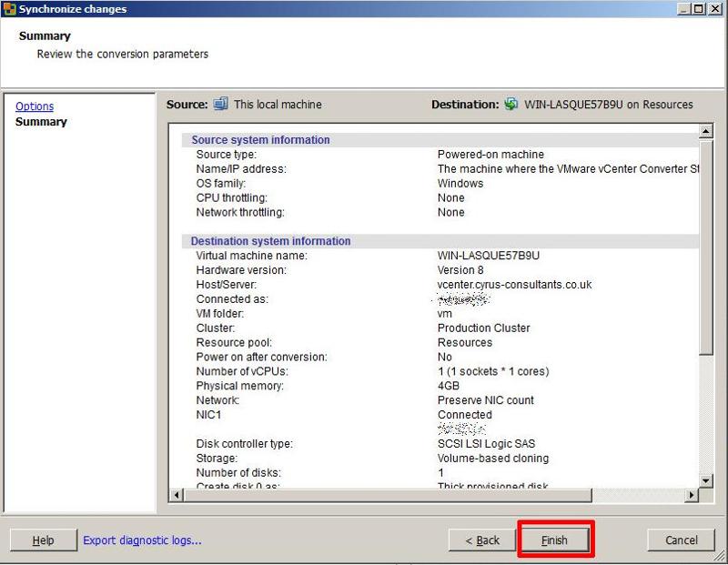Select the 'Name/IP address:' label
Image resolution: width=728 pixels, height=565 pixels.
click(x=241, y=168)
